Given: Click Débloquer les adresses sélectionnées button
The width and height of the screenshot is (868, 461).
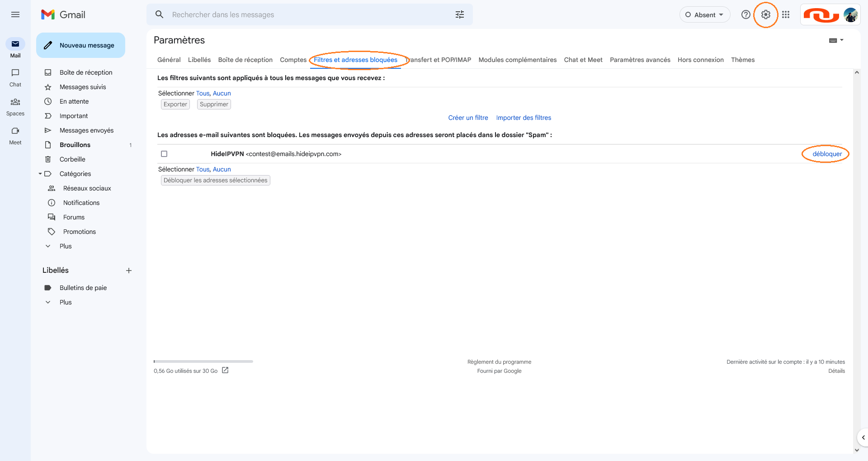Looking at the screenshot, I should pyautogui.click(x=216, y=180).
